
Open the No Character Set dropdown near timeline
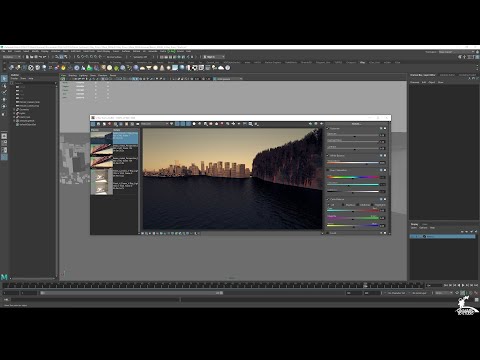[397, 293]
